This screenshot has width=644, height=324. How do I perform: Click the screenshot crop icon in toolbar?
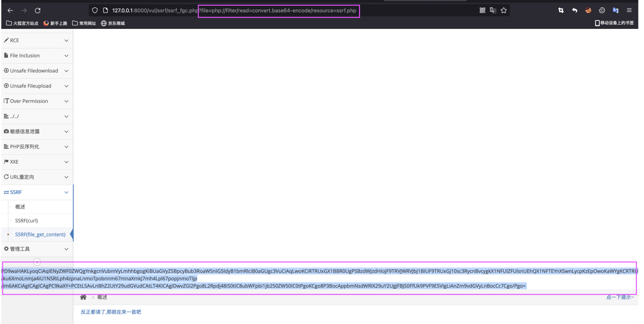(x=561, y=10)
